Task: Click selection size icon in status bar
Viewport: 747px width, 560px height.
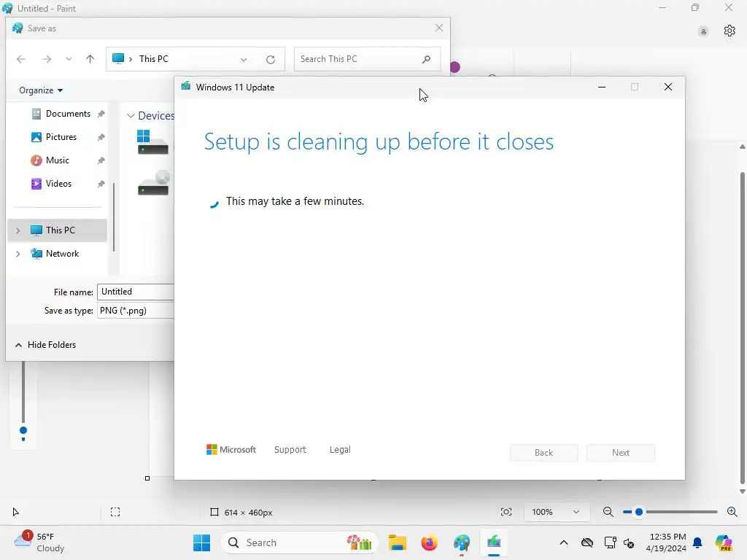Action: point(115,512)
